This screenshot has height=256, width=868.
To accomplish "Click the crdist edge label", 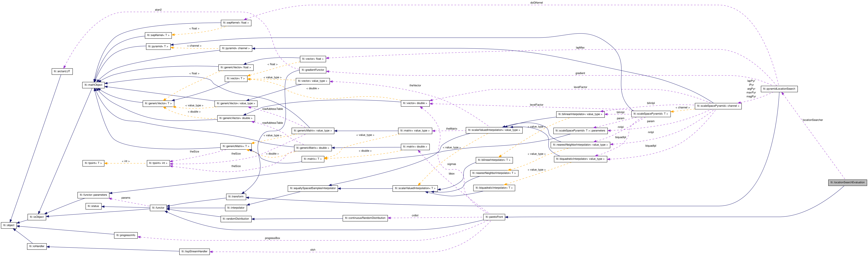I will 415,215.
